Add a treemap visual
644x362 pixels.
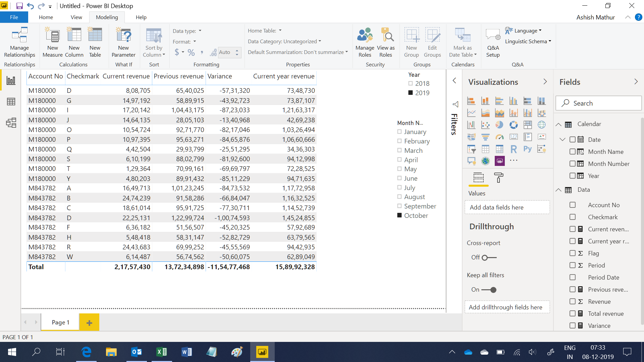[528, 125]
